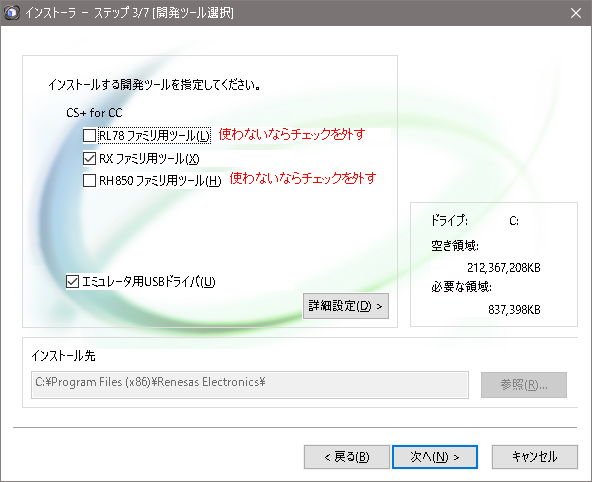Viewport: 592px width, 482px height.
Task: Click the 212,367,208KB free space value
Action: coord(504,268)
